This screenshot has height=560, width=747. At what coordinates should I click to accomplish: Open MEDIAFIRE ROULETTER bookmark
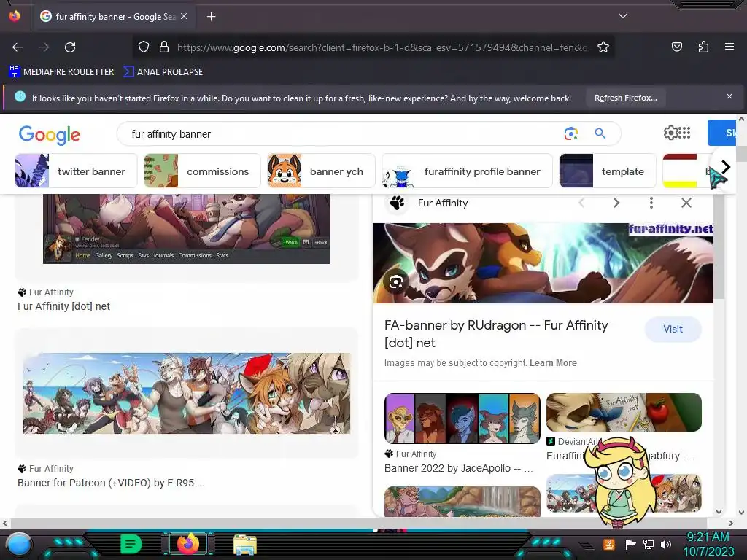click(61, 72)
